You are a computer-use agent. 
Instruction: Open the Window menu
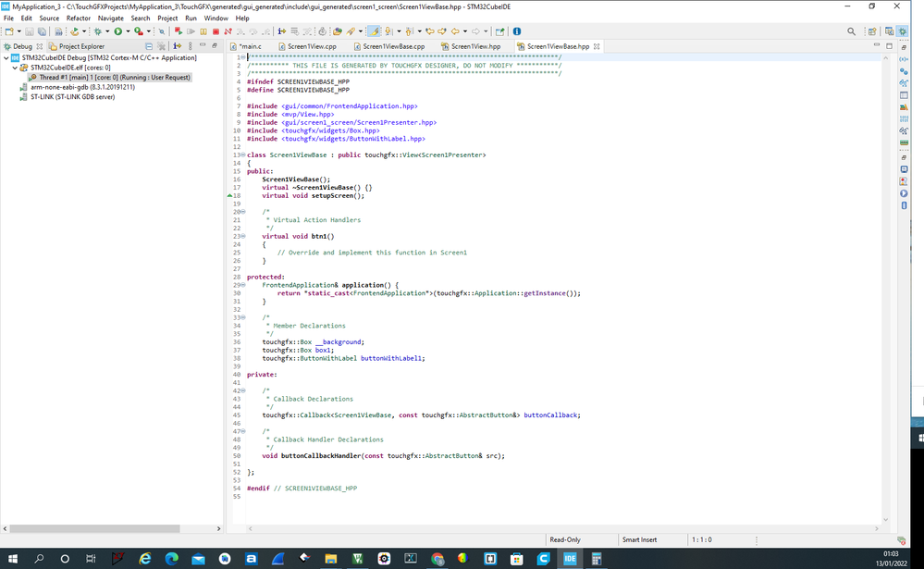pyautogui.click(x=216, y=19)
